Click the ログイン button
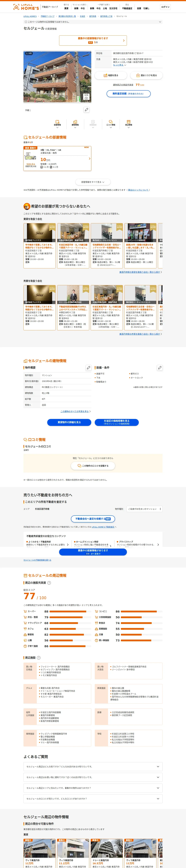 [x=165, y=7]
